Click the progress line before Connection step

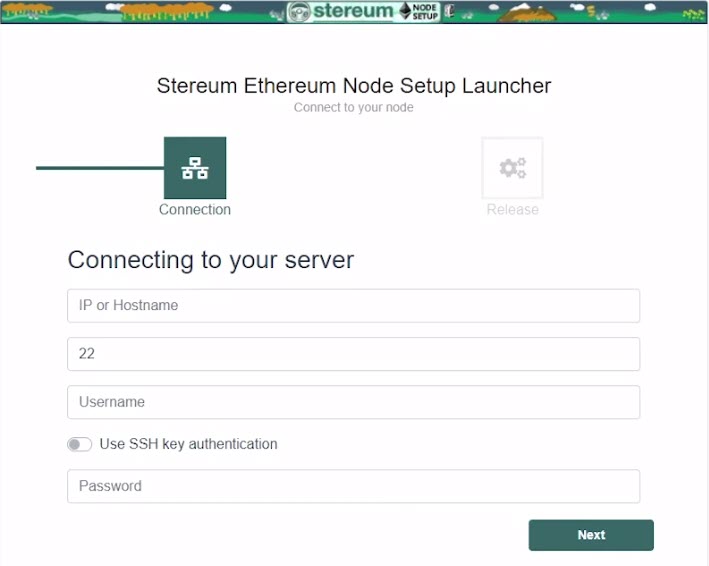coord(100,168)
